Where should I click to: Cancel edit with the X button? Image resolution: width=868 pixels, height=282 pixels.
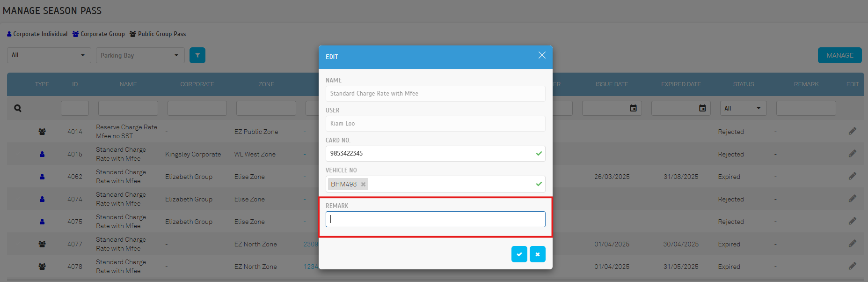coord(537,254)
